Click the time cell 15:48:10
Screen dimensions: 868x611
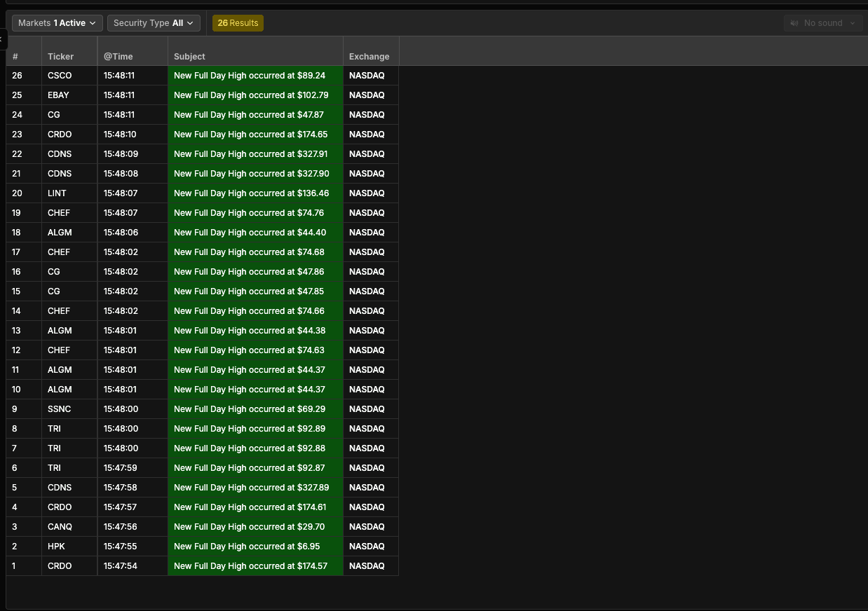pos(133,135)
